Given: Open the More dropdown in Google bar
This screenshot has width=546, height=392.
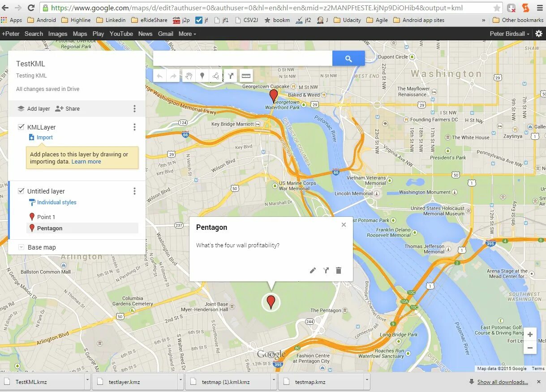Looking at the screenshot, I should (187, 34).
